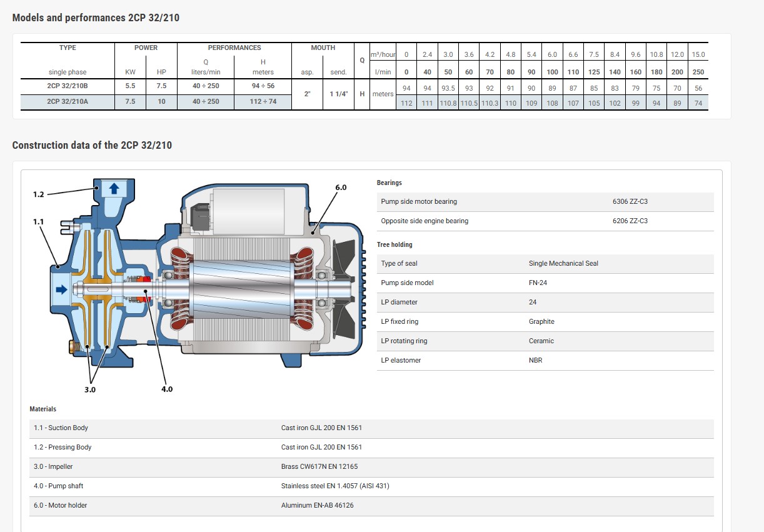Click the 6.0 motor holder callout label
This screenshot has height=532, width=764.
pos(340,187)
